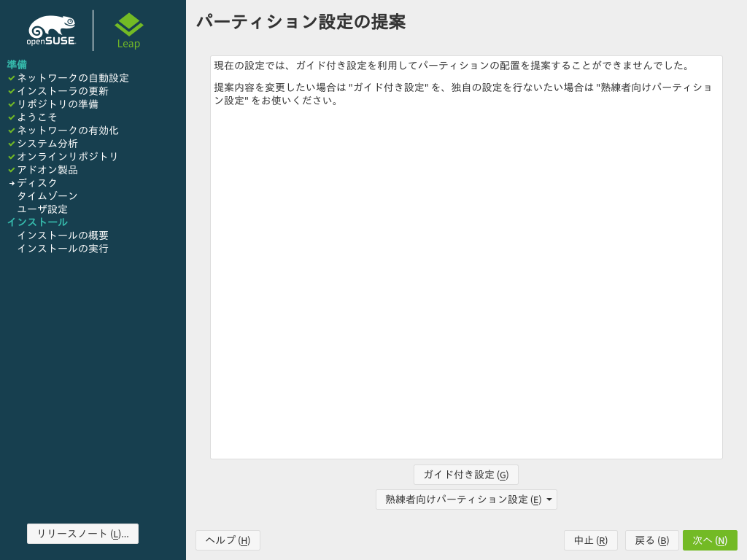Click checkmark beside インストーラの更新
This screenshot has height=560, width=747.
tap(12, 91)
